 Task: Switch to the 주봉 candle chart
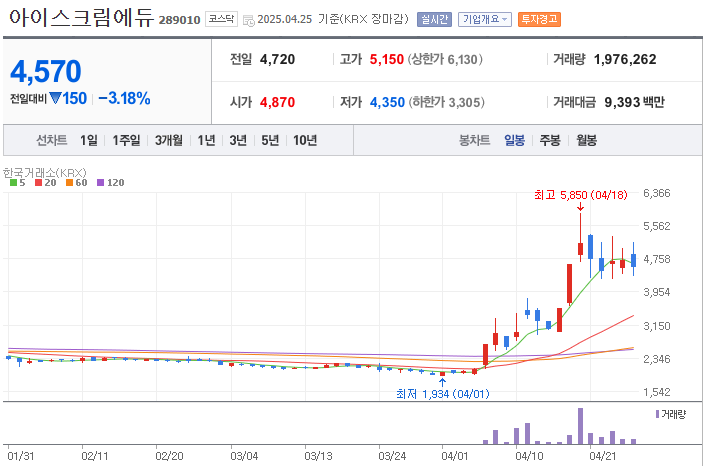pyautogui.click(x=550, y=140)
